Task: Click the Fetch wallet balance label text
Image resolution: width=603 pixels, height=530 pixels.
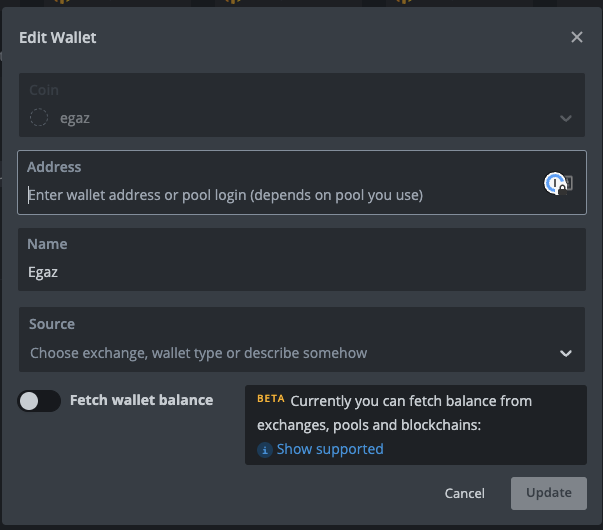Action: [141, 400]
